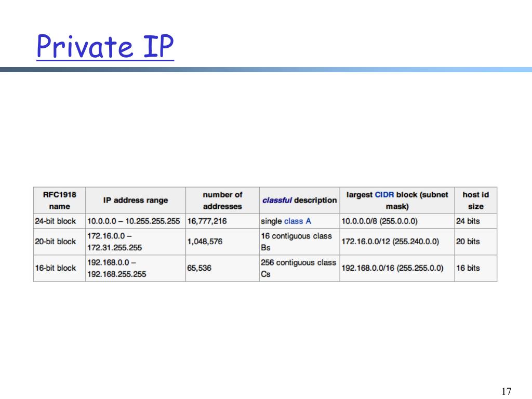This screenshot has width=532, height=399.
Task: Click the '10.0.0.0/8 (255.0.0.0)' cell
Action: coord(397,221)
